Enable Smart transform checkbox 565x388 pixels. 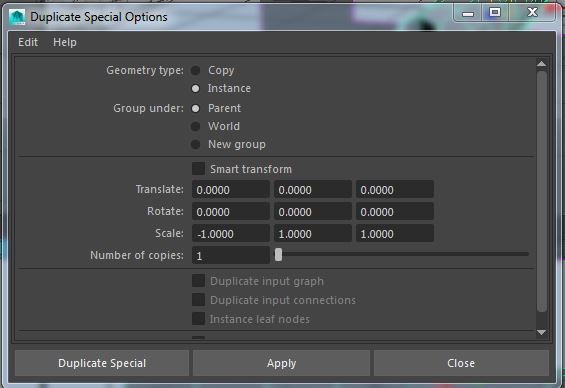pos(199,169)
